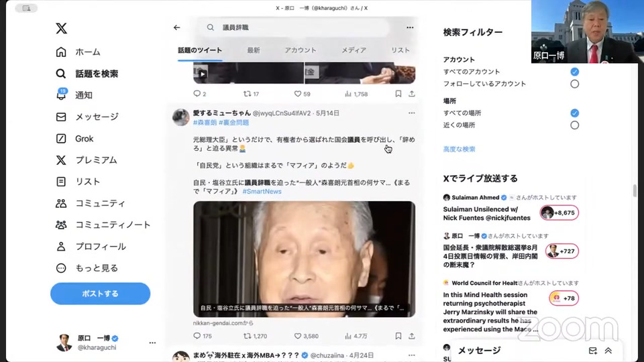This screenshot has width=644, height=362.
Task: Bookmark the 愛するミューちゃん tweet
Action: [x=398, y=336]
